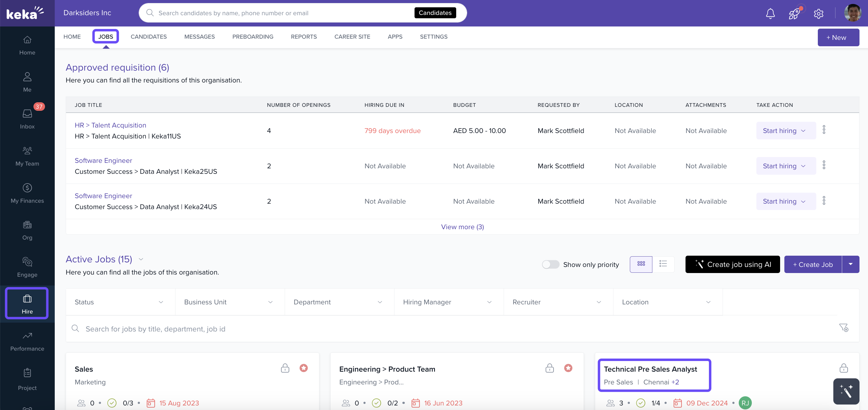Open the Hiring Manager filter dropdown
Viewport: 868px width, 410px height.
tap(448, 302)
